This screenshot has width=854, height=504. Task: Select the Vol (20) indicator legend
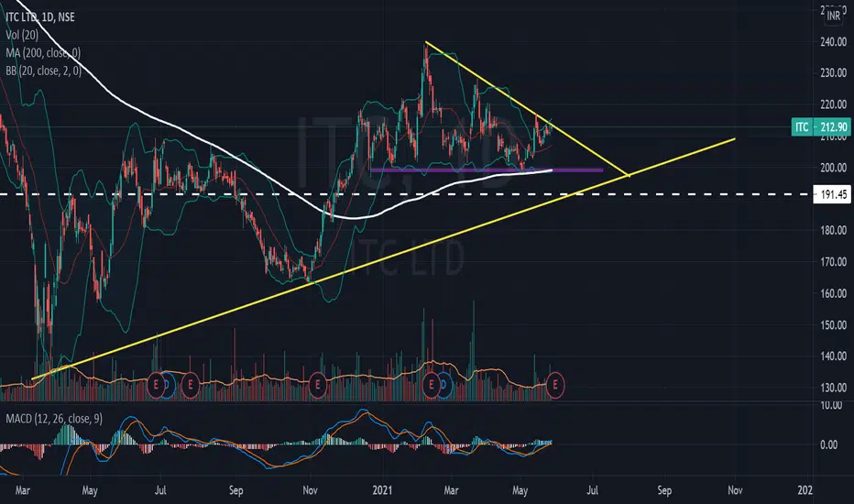click(22, 35)
